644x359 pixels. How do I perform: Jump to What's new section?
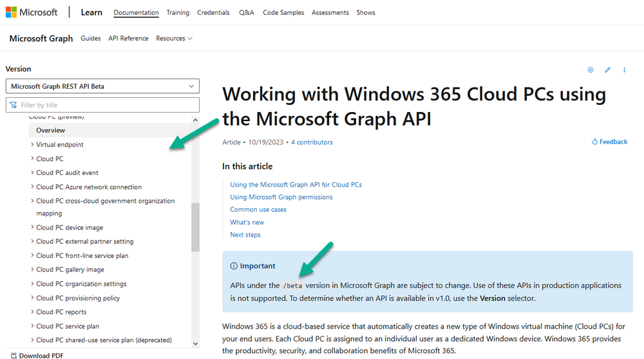pyautogui.click(x=247, y=222)
